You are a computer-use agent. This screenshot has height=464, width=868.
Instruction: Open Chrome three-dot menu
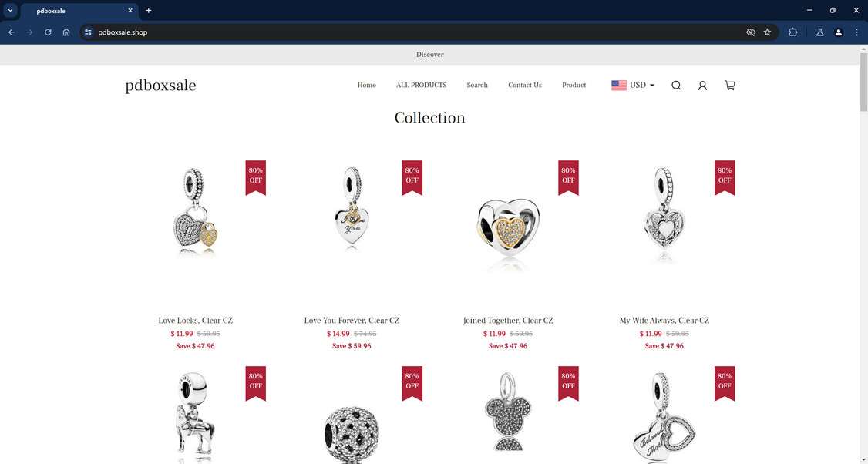[x=856, y=32]
